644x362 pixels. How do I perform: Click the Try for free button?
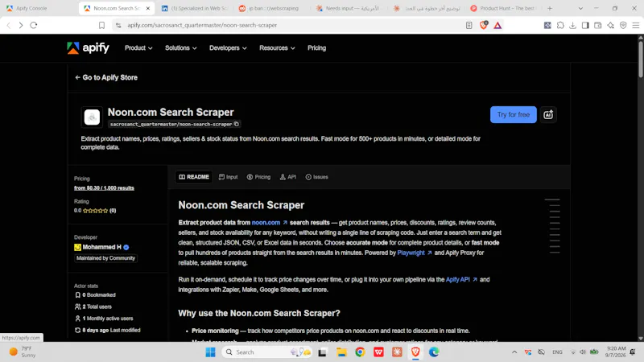coord(513,114)
